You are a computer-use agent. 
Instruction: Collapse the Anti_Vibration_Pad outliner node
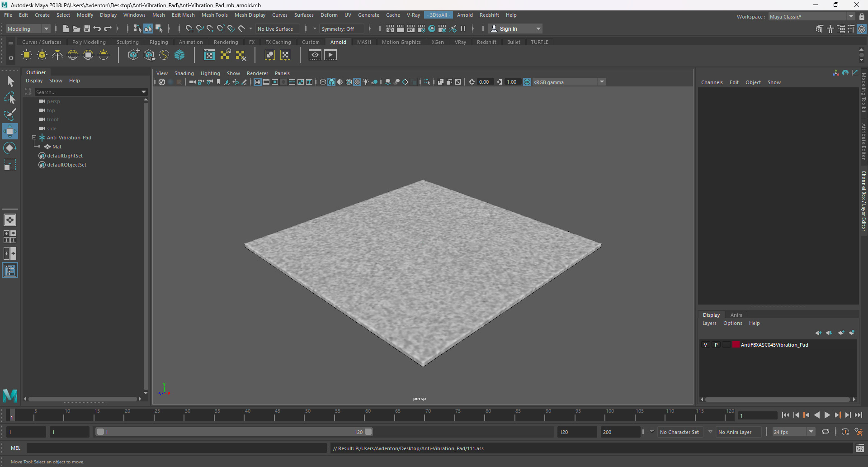[x=34, y=138]
